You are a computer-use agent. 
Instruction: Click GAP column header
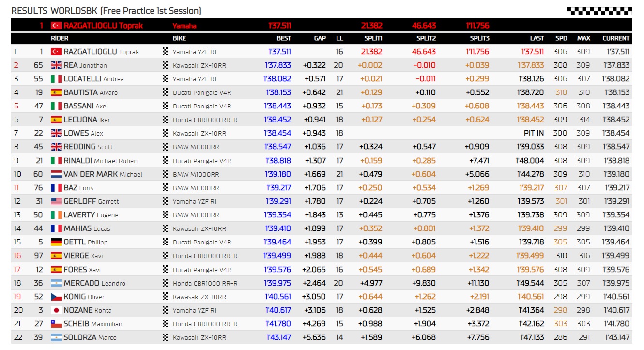(x=320, y=38)
